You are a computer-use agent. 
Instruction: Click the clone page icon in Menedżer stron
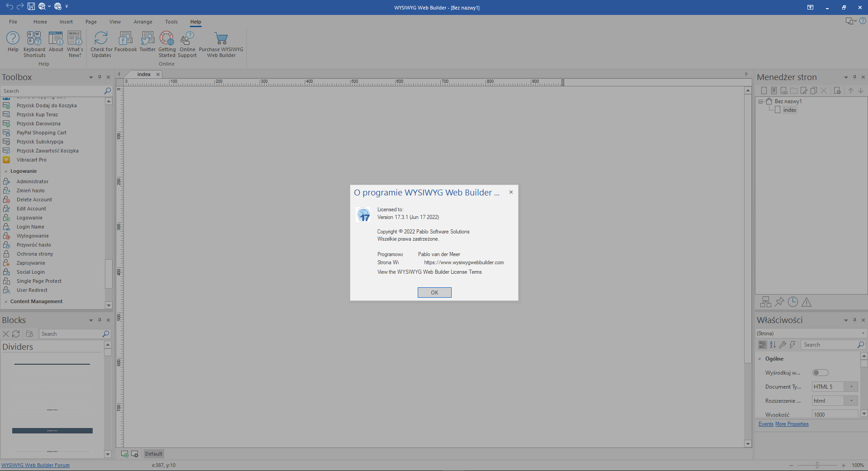point(814,90)
